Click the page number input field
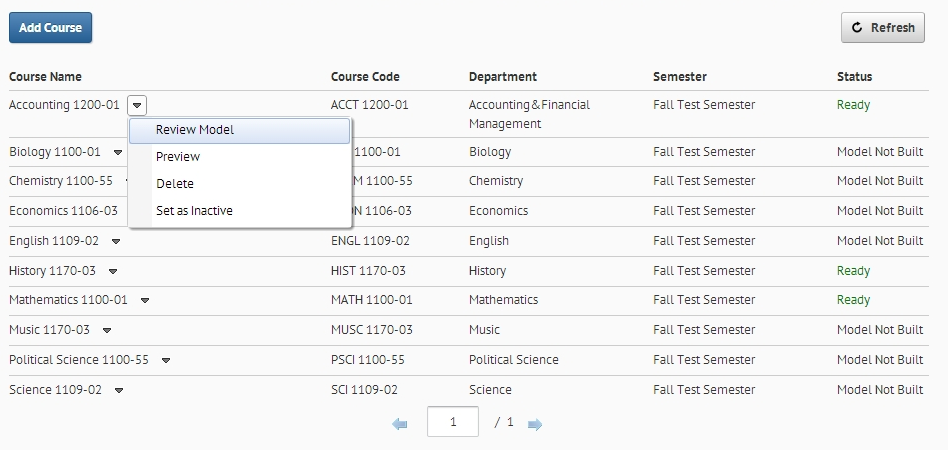Viewport: 948px width, 450px height. (x=452, y=422)
